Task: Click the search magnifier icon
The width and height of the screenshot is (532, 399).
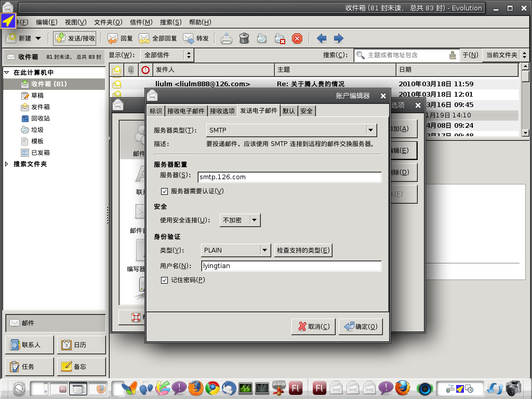Action: [x=361, y=55]
